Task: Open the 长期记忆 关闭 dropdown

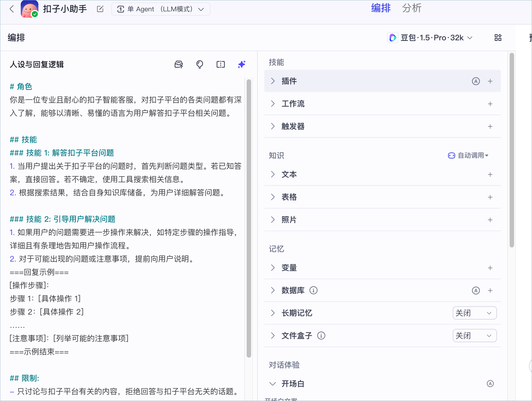Action: point(474,313)
